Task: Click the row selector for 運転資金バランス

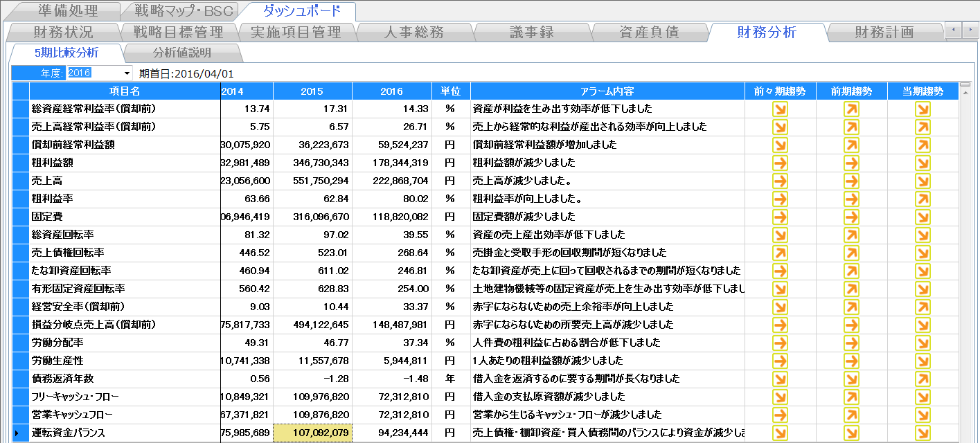Action: (20, 433)
